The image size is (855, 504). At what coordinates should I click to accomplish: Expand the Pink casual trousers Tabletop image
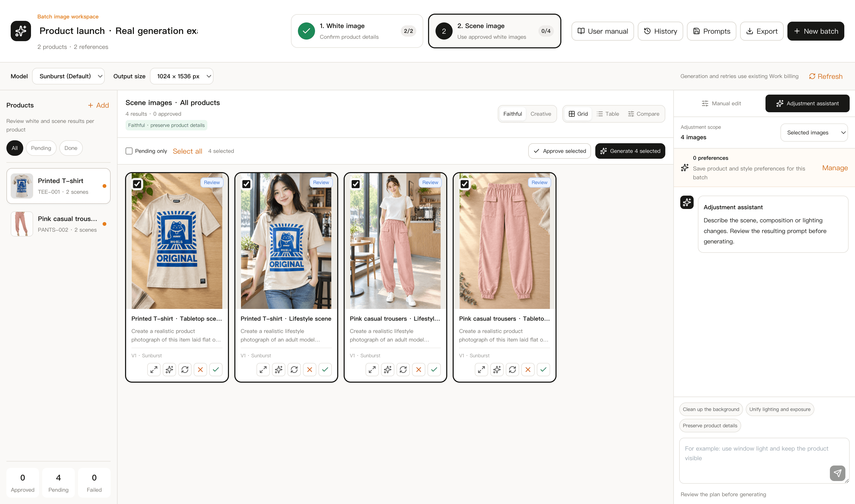[x=481, y=370]
